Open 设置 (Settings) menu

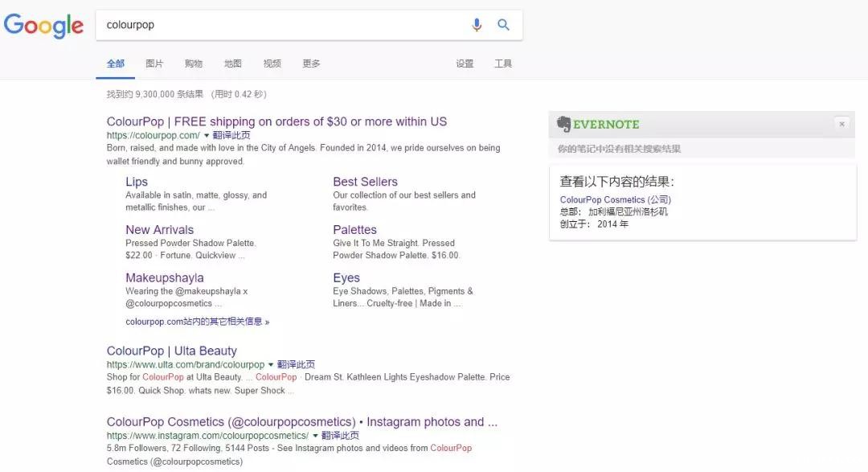[x=465, y=64]
